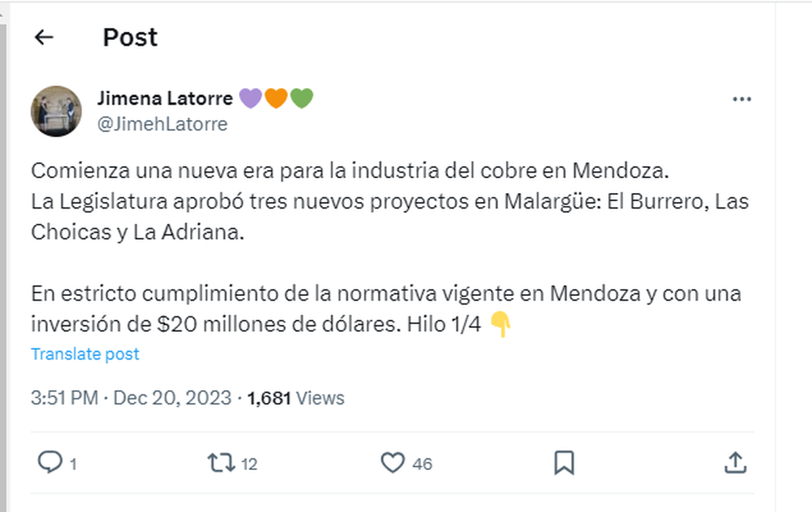Bookmark this post
This screenshot has height=512, width=812.
pos(564,463)
